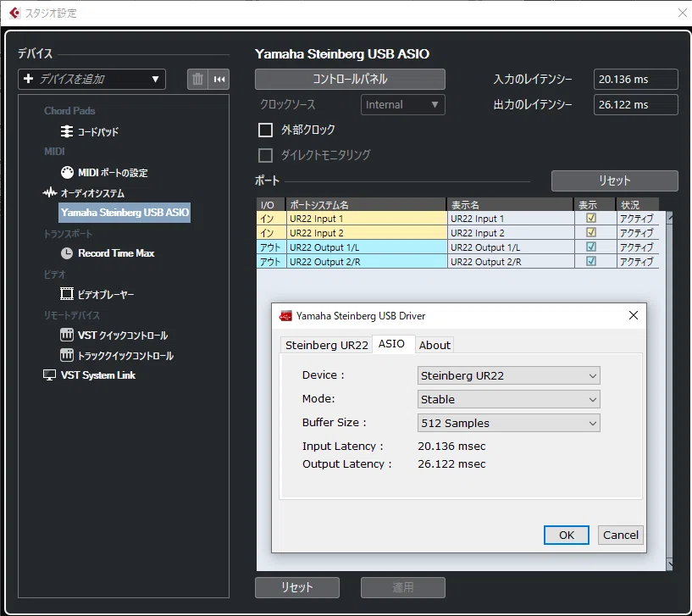Select MIDI ポートの設定 in device tree
This screenshot has width=692, height=616.
pos(113,173)
